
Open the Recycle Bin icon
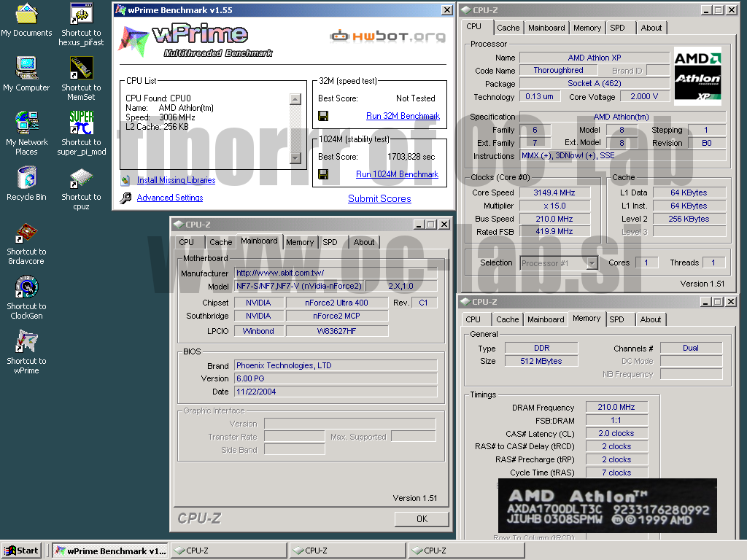(26, 177)
